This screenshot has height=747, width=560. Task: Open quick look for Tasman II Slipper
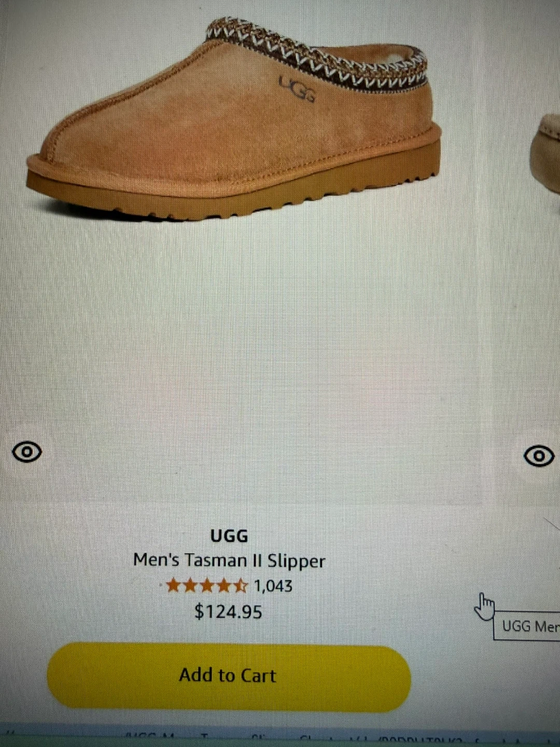27,452
